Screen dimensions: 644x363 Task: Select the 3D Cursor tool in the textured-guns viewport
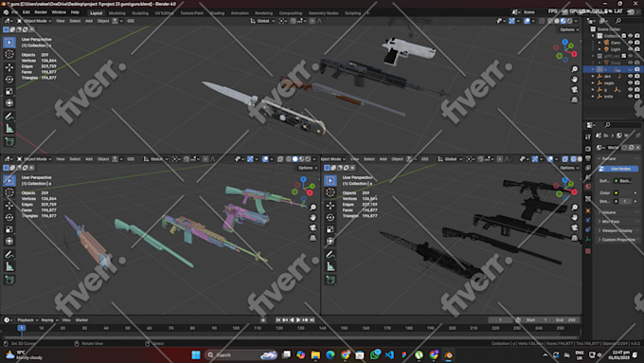9,54
